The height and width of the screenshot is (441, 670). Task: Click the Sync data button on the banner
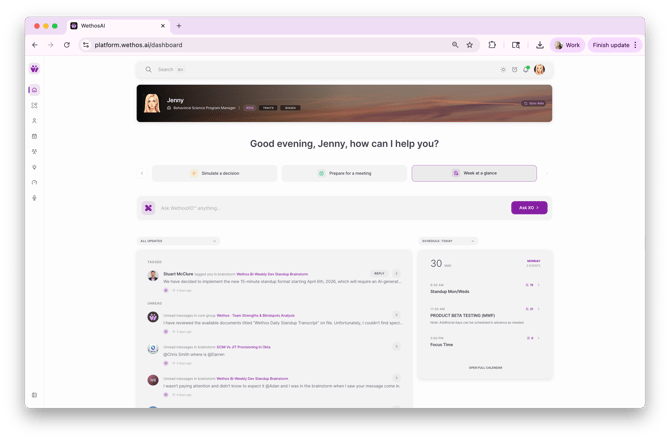click(533, 103)
